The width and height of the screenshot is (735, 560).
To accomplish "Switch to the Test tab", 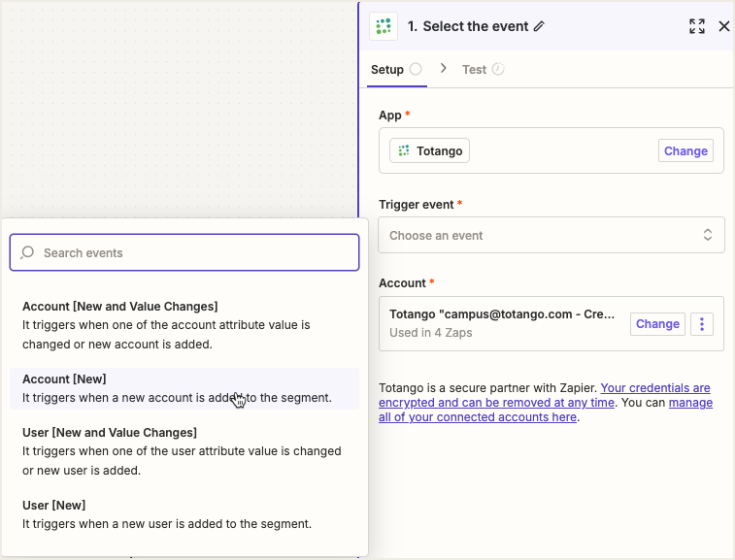I will tap(483, 69).
